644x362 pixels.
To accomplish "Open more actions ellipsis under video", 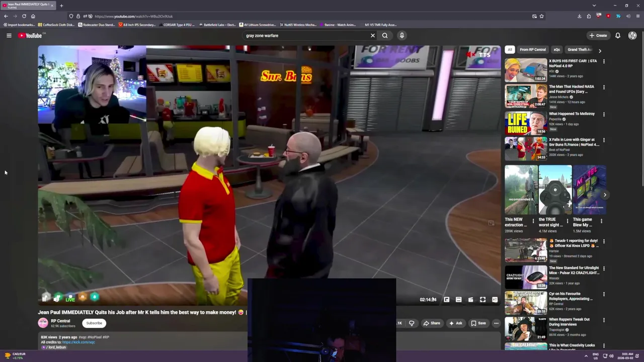I will click(x=496, y=323).
